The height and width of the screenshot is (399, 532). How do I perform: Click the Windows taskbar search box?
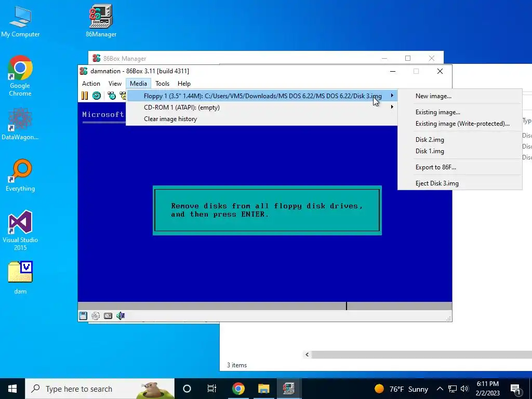point(100,389)
